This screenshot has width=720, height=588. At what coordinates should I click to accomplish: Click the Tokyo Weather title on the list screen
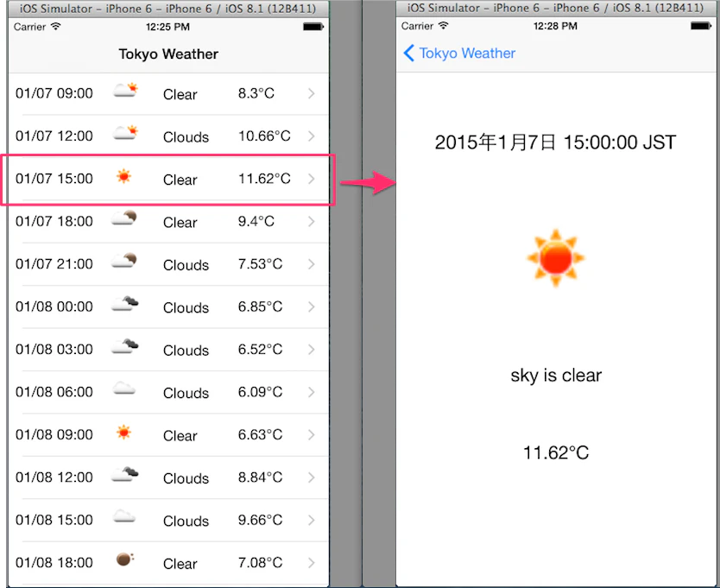coord(168,54)
